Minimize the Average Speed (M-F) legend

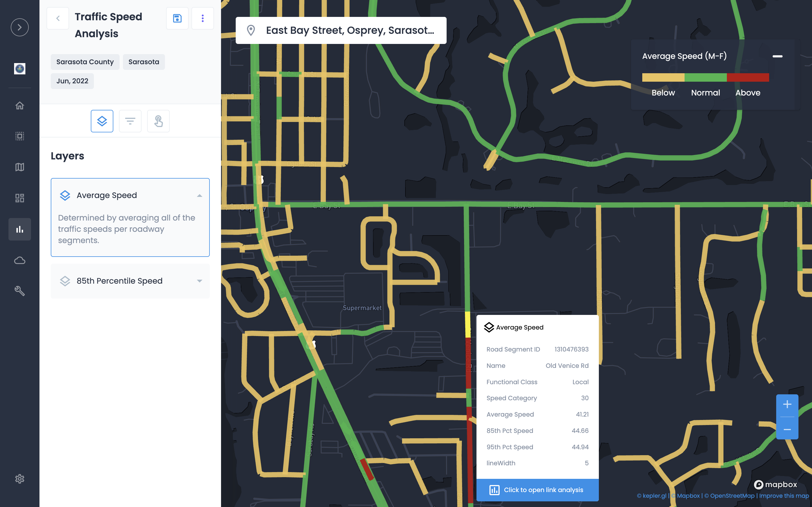777,56
